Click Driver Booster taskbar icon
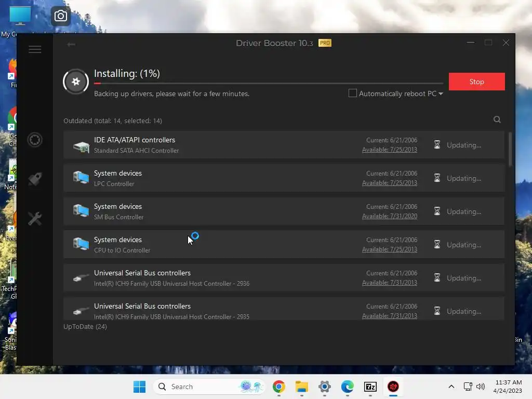Screen dimensions: 532x399 coord(393,387)
